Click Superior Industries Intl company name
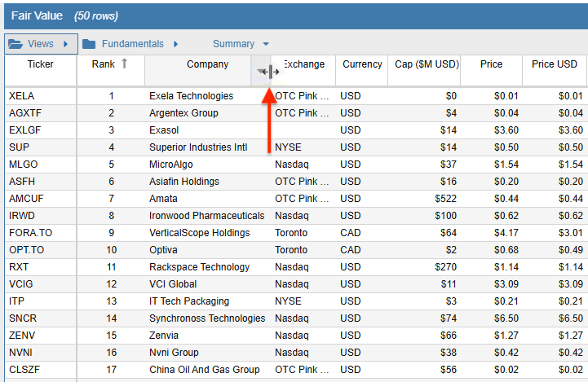 198,147
